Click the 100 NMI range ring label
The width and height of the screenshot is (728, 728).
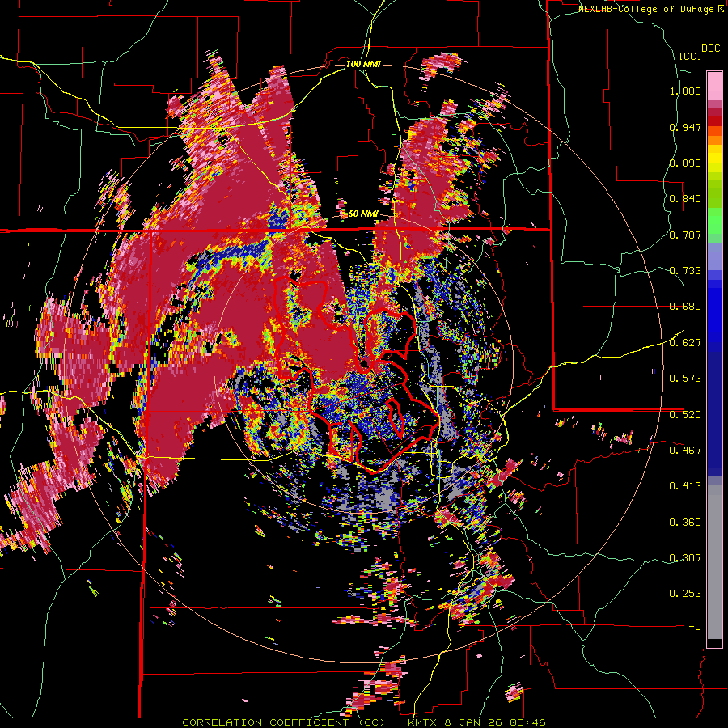click(363, 64)
